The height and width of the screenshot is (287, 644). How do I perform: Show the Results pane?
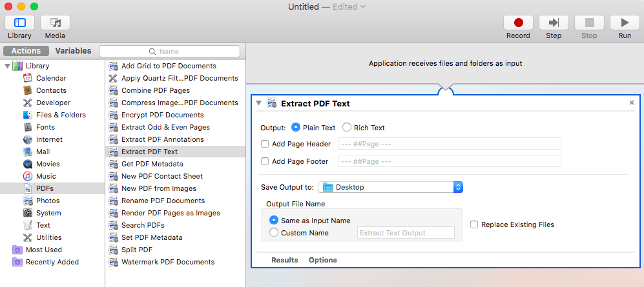(285, 260)
